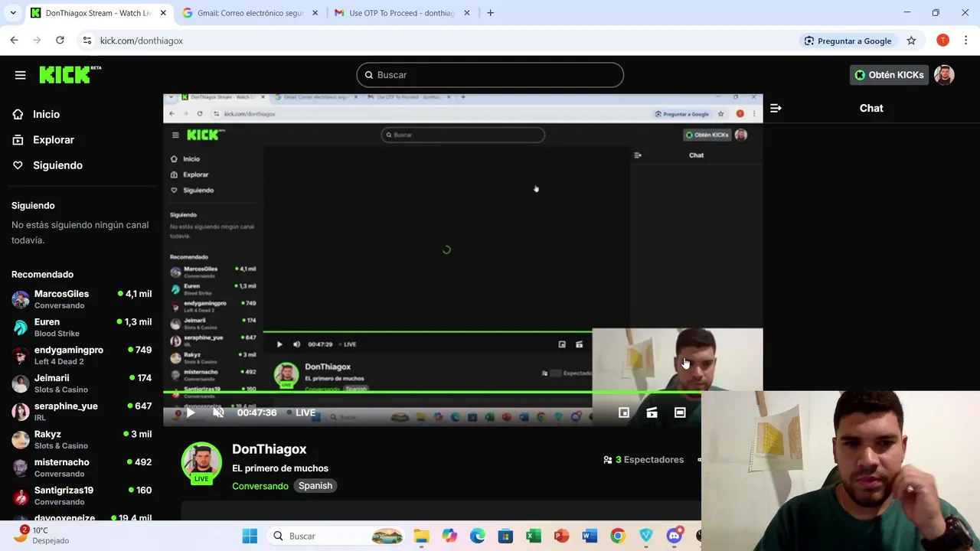This screenshot has width=980, height=551.
Task: Reload the page
Action: tap(60, 41)
